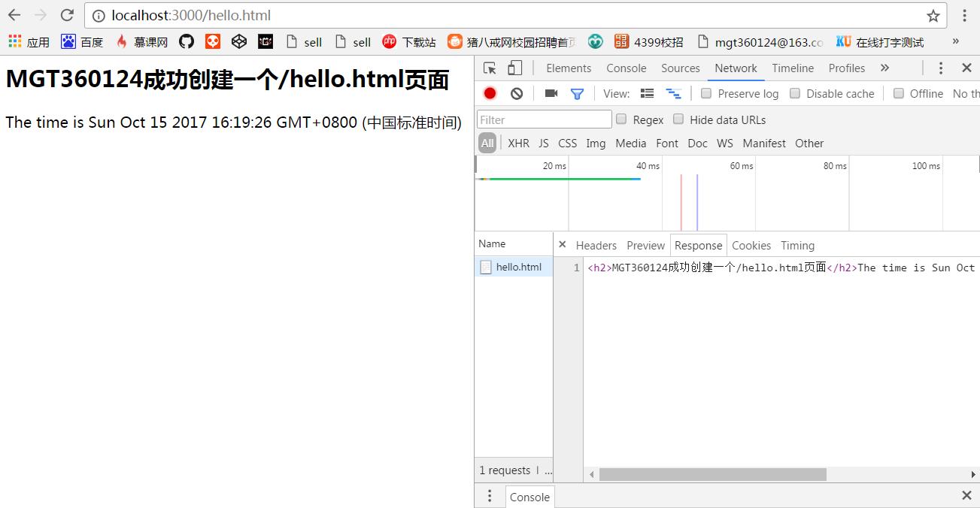Bookmark this page with the star icon

933,15
